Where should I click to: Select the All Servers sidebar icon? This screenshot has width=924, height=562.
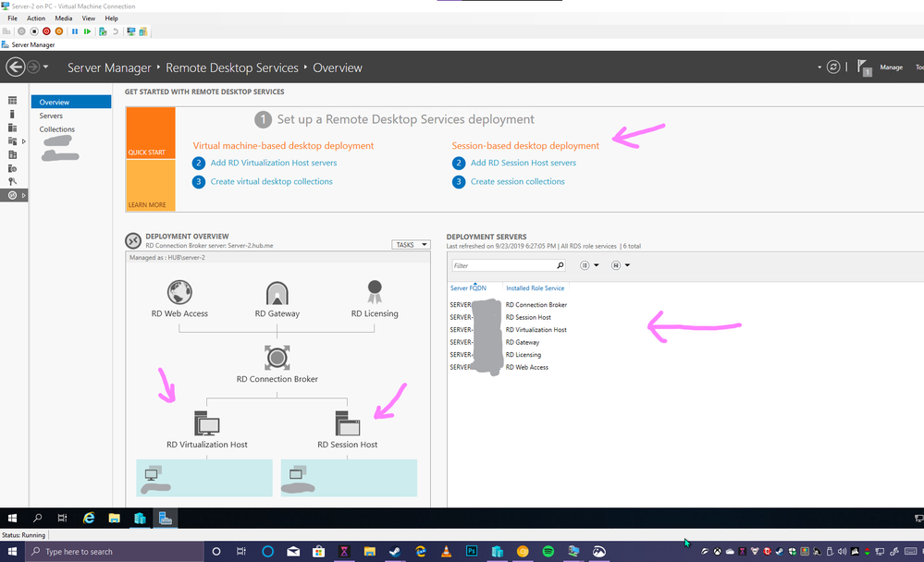[12, 128]
